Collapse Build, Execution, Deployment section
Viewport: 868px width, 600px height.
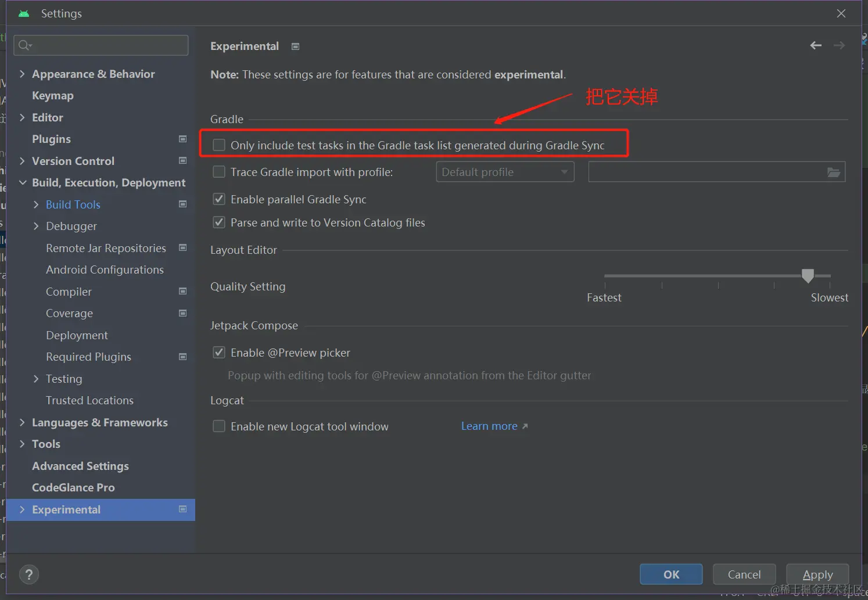click(23, 182)
